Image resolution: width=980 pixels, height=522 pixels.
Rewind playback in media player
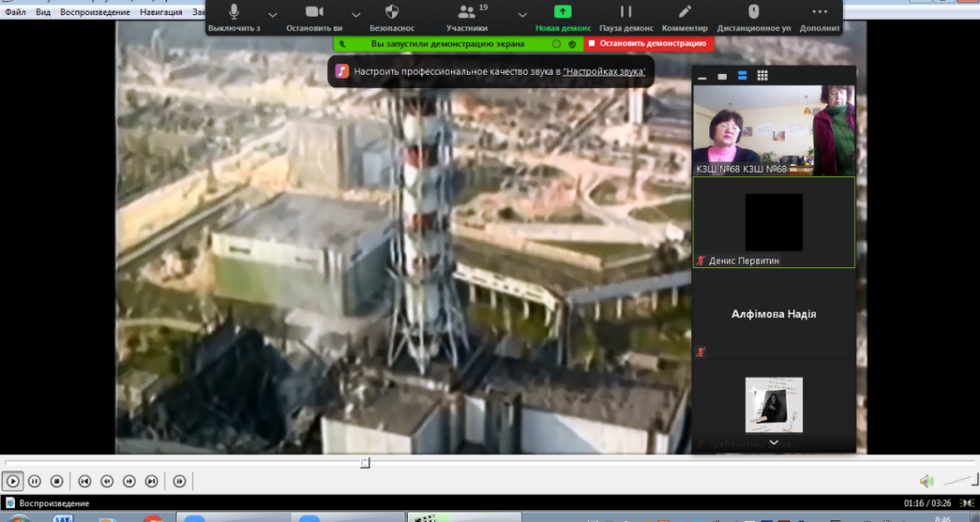(107, 481)
